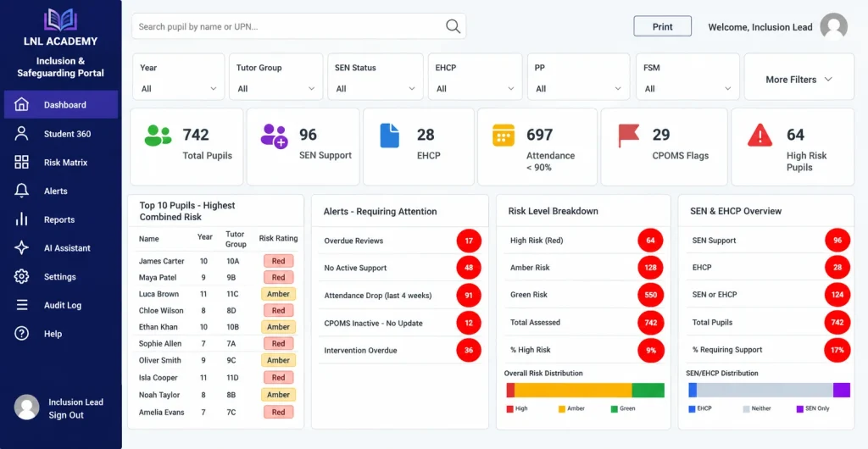
Task: Click the SEN or EHCP 124 badge
Action: click(837, 295)
